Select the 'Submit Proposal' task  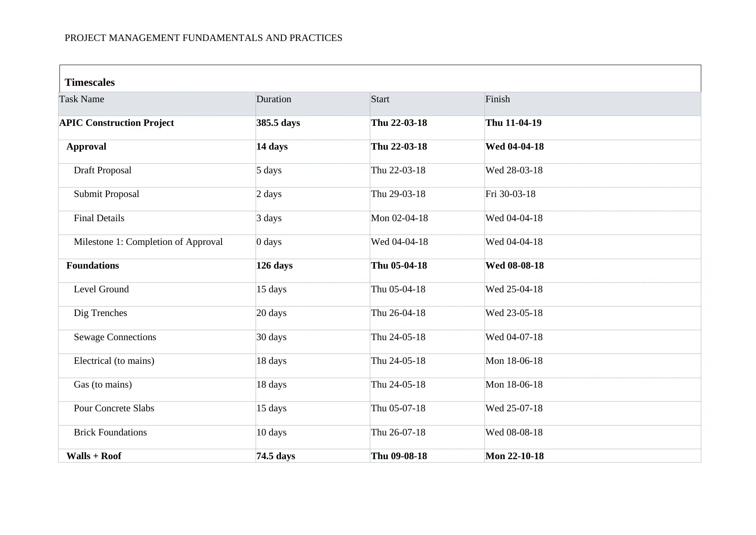point(106,194)
